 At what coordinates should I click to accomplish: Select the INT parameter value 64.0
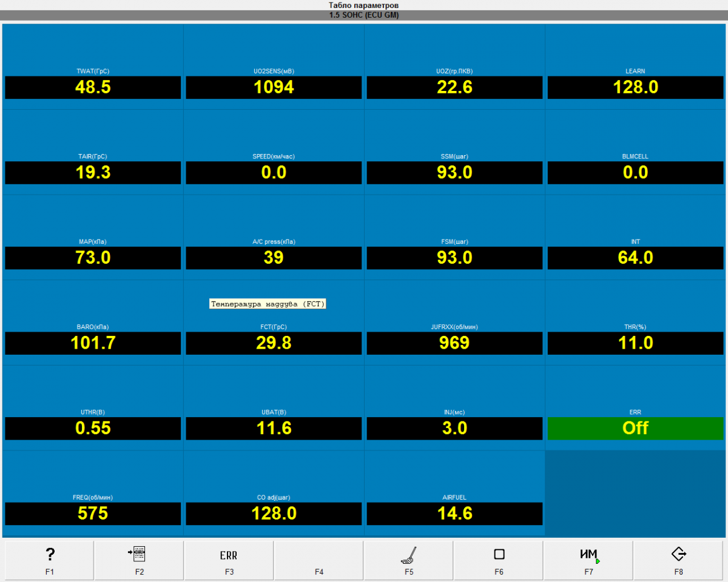coord(635,258)
